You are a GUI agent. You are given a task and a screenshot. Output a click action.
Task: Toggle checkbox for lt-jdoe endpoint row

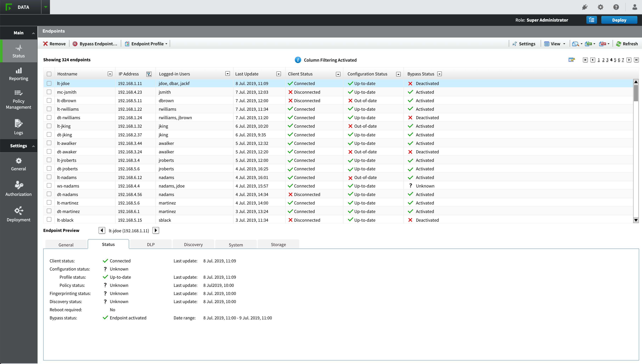point(49,83)
